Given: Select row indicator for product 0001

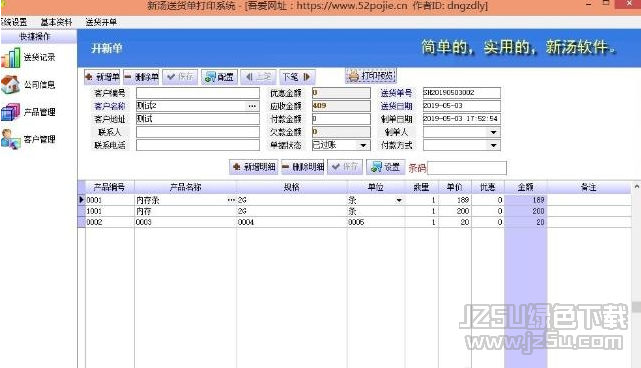Looking at the screenshot, I should coord(81,200).
